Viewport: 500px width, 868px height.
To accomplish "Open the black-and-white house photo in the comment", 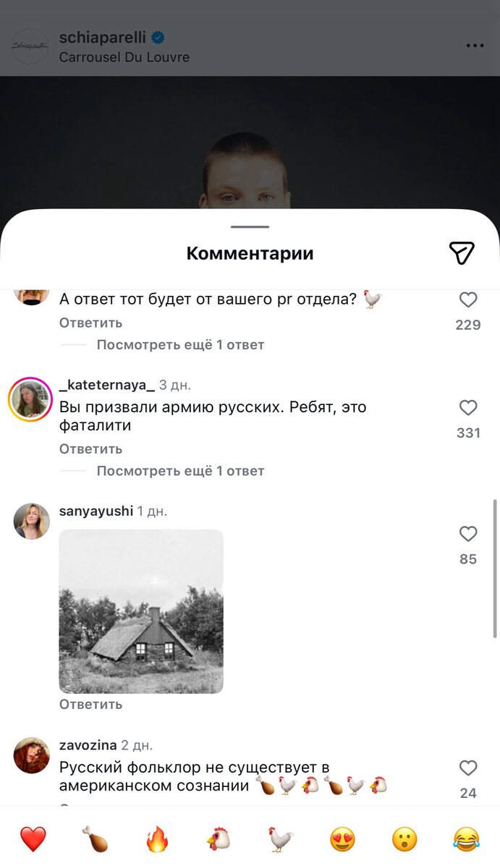I will (x=141, y=611).
